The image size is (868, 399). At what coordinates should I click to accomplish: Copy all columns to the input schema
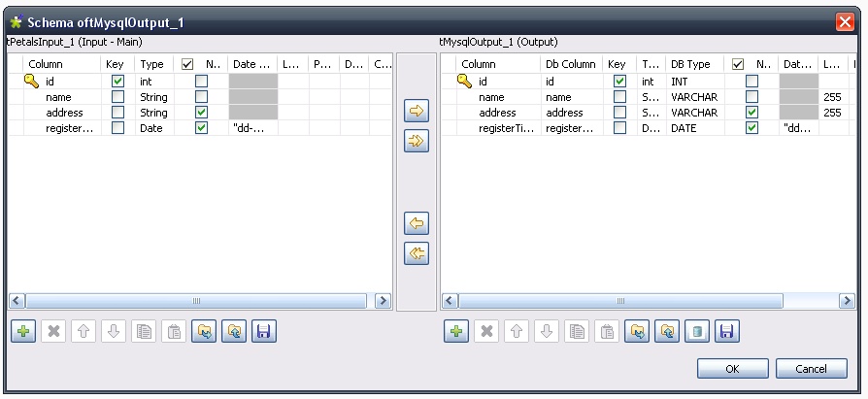point(417,254)
